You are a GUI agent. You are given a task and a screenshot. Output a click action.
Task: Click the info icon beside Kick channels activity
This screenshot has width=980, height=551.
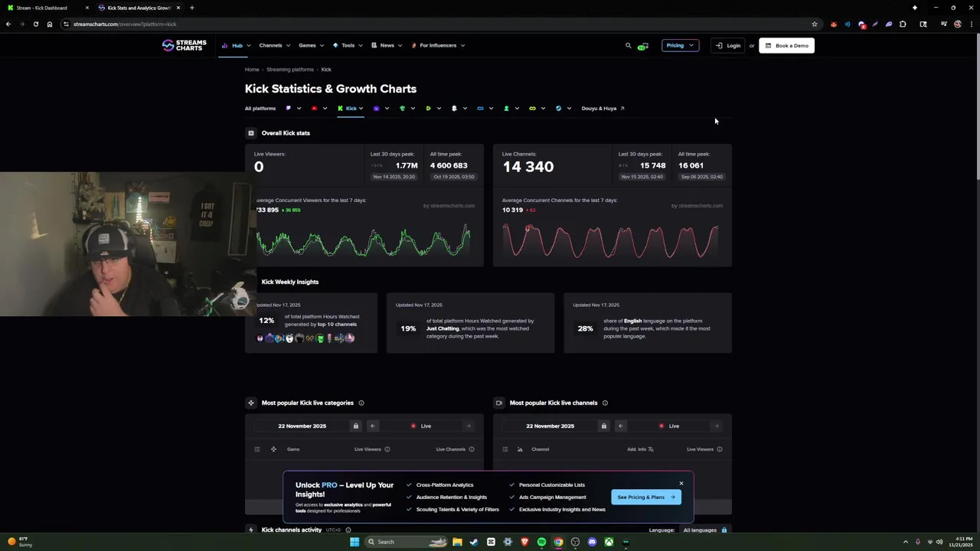tap(348, 530)
